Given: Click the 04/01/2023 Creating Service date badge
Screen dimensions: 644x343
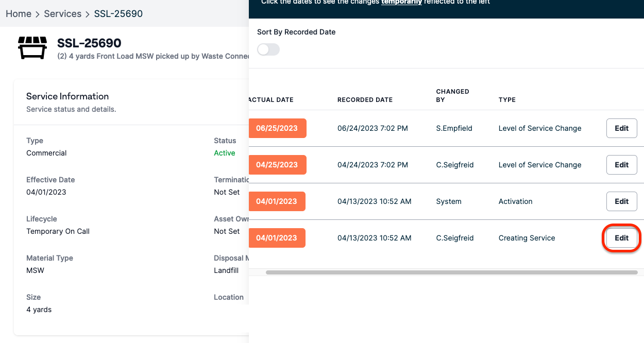Looking at the screenshot, I should [x=277, y=238].
